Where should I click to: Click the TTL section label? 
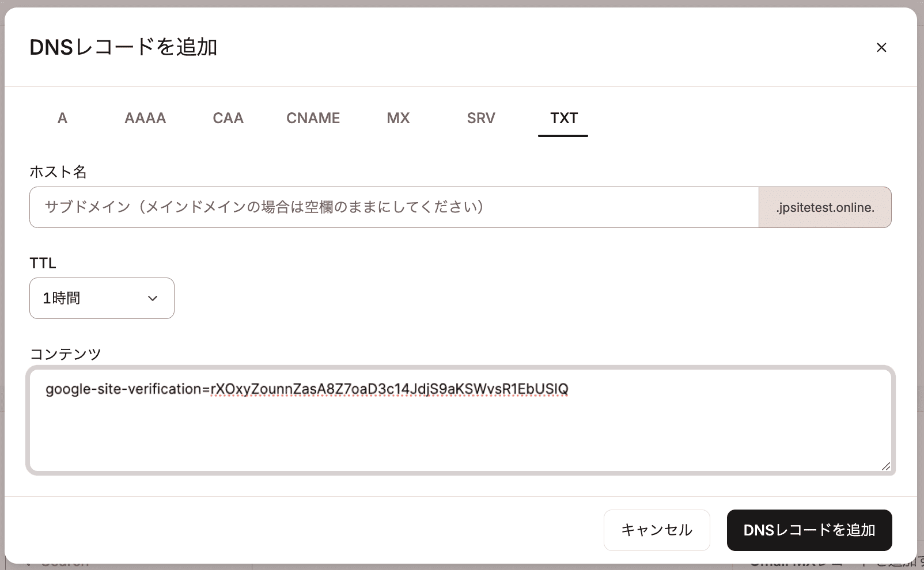pyautogui.click(x=43, y=263)
